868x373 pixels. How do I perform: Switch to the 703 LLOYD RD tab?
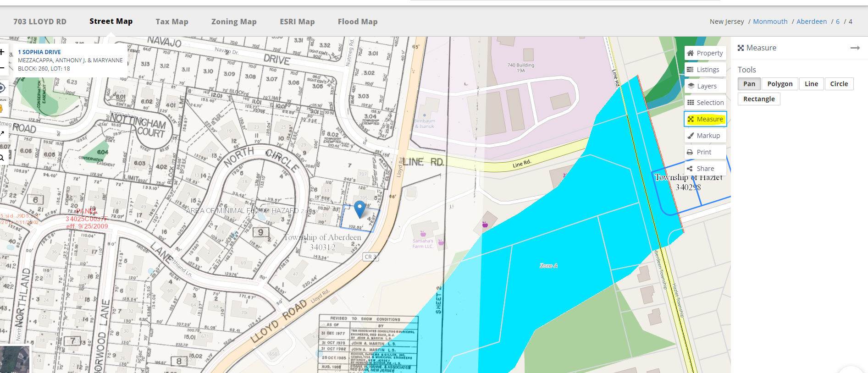point(40,22)
